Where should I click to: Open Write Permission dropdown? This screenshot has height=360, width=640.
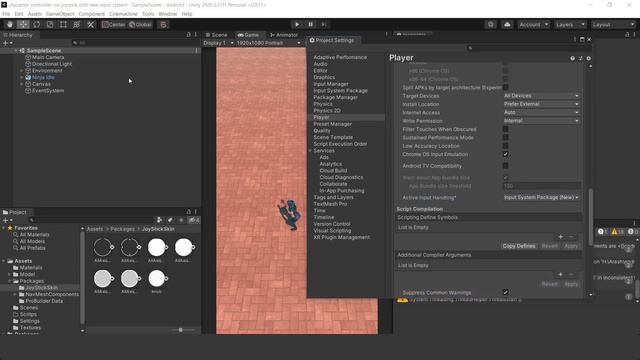541,121
